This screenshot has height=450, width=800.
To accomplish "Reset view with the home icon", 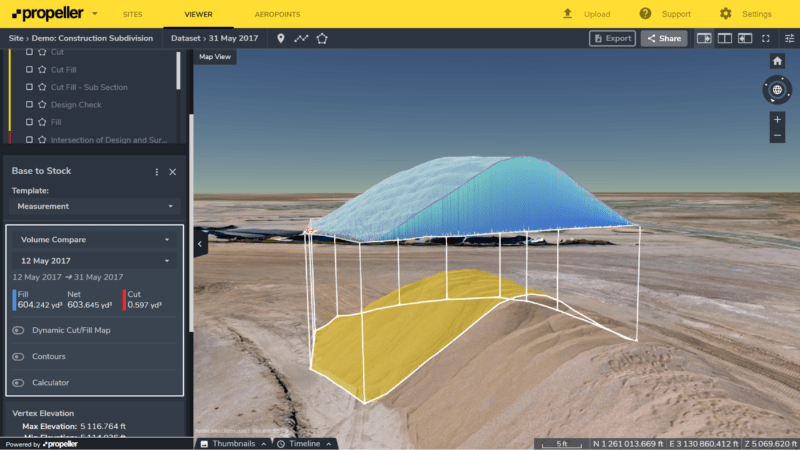I will [x=777, y=61].
